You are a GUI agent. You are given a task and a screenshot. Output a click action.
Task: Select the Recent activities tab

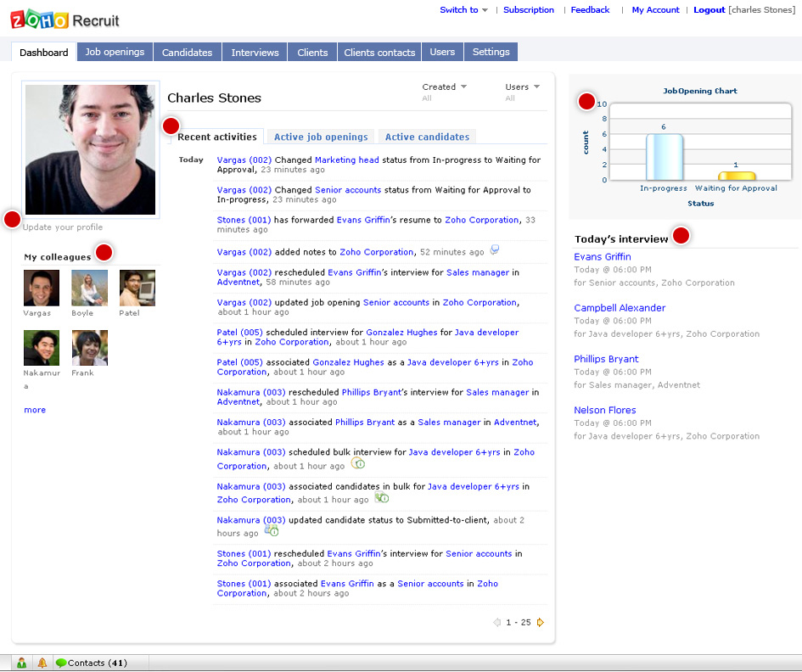click(217, 137)
